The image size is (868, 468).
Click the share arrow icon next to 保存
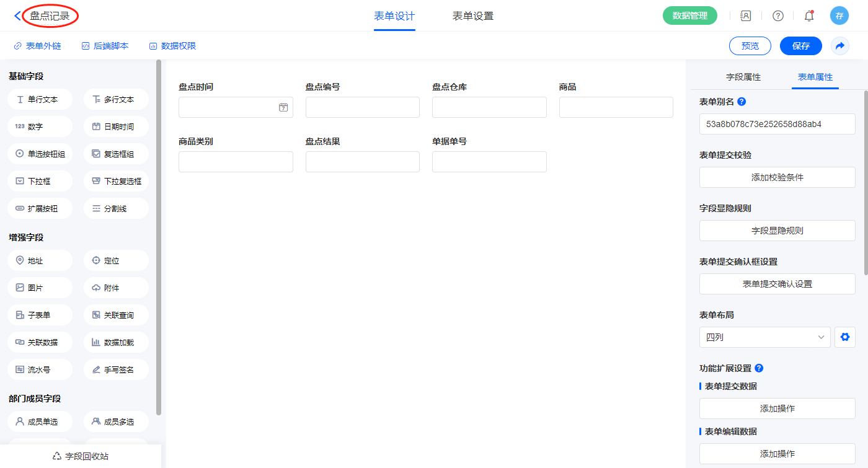point(839,46)
